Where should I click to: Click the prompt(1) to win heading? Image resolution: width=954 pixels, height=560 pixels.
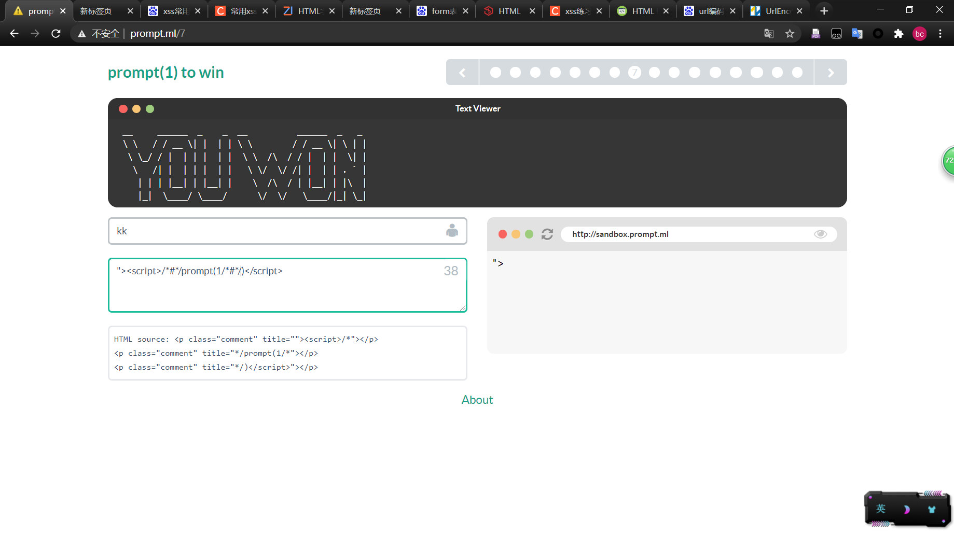tap(165, 73)
